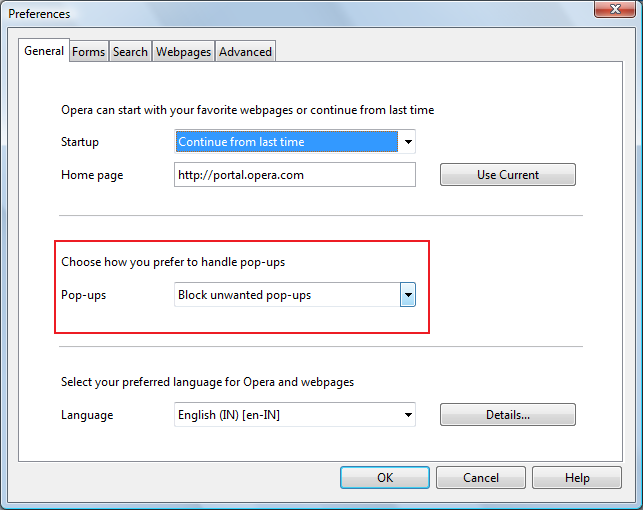The height and width of the screenshot is (510, 643).
Task: Switch to the Webpages tab
Action: point(183,52)
